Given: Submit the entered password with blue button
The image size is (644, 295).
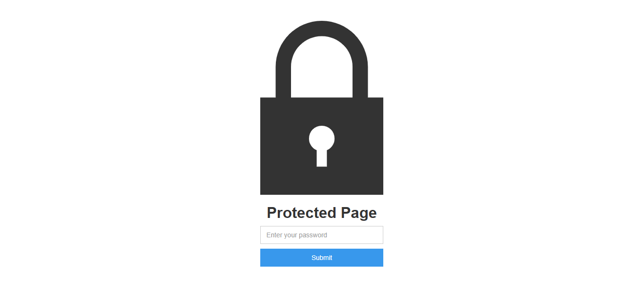Looking at the screenshot, I should point(322,258).
